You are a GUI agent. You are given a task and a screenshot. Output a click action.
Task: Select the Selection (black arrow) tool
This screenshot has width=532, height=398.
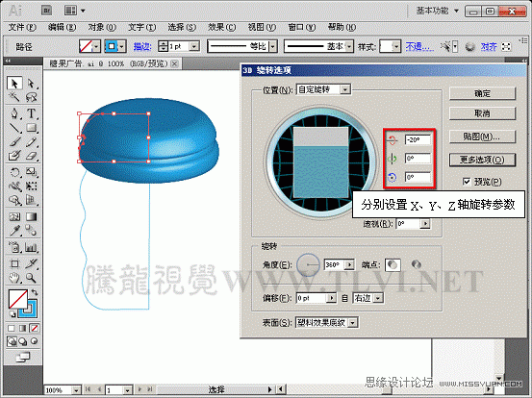point(14,83)
